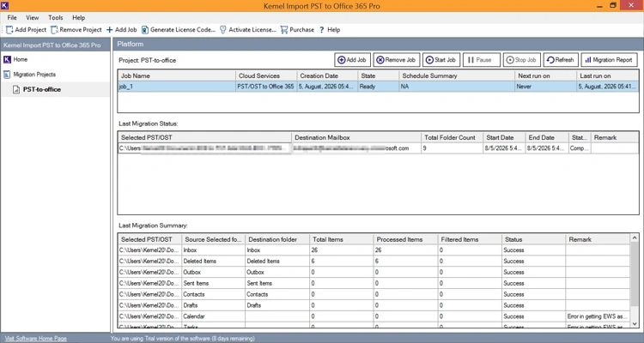644x343 pixels.
Task: Click the Stop Job button
Action: coord(521,60)
